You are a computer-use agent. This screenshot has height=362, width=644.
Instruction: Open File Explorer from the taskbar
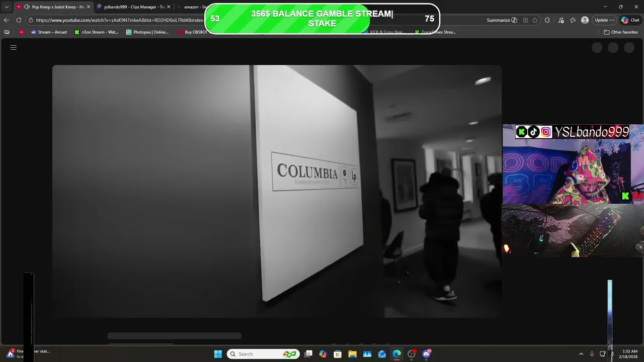(352, 354)
